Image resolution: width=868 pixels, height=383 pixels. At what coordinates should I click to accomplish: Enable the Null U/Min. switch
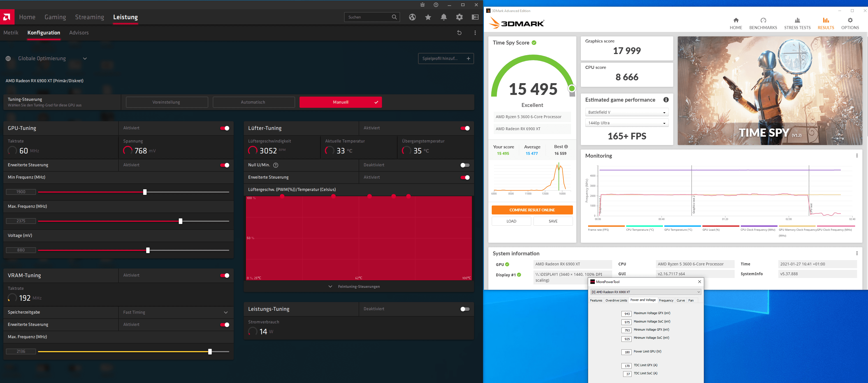(465, 165)
